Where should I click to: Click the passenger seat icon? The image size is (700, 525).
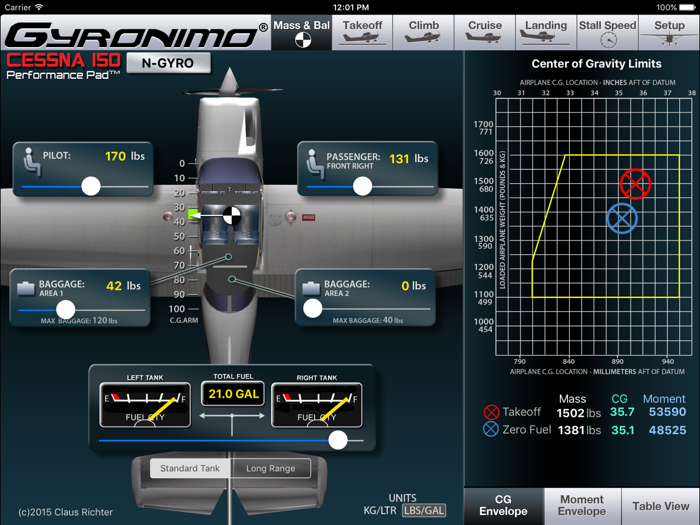pyautogui.click(x=315, y=164)
